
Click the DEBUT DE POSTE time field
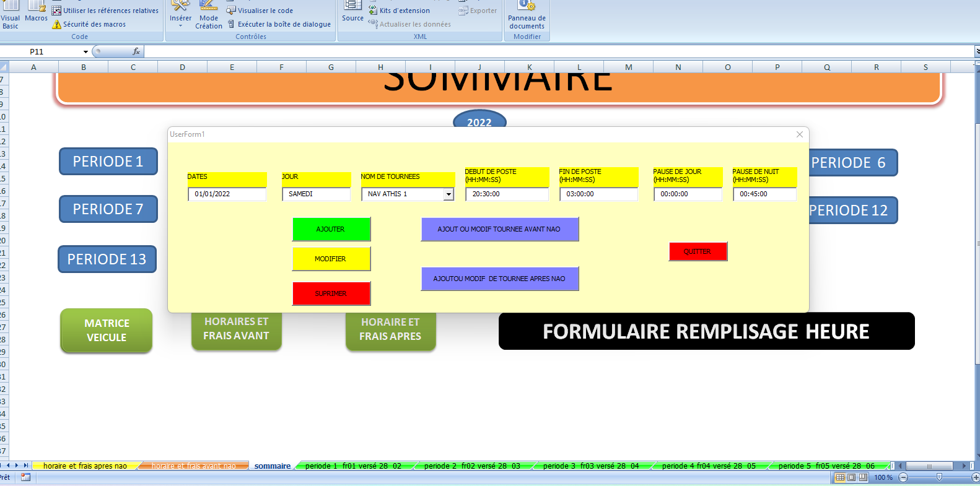(x=506, y=194)
